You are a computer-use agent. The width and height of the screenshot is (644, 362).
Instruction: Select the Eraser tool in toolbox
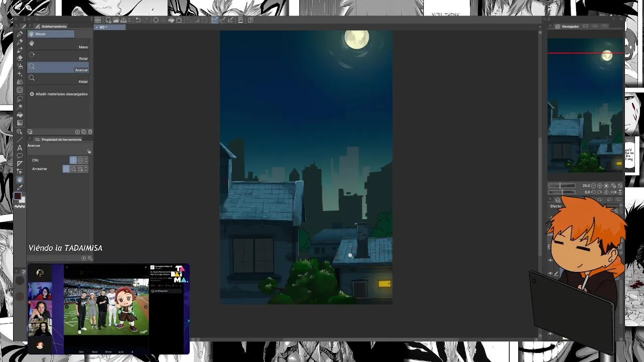point(20,58)
